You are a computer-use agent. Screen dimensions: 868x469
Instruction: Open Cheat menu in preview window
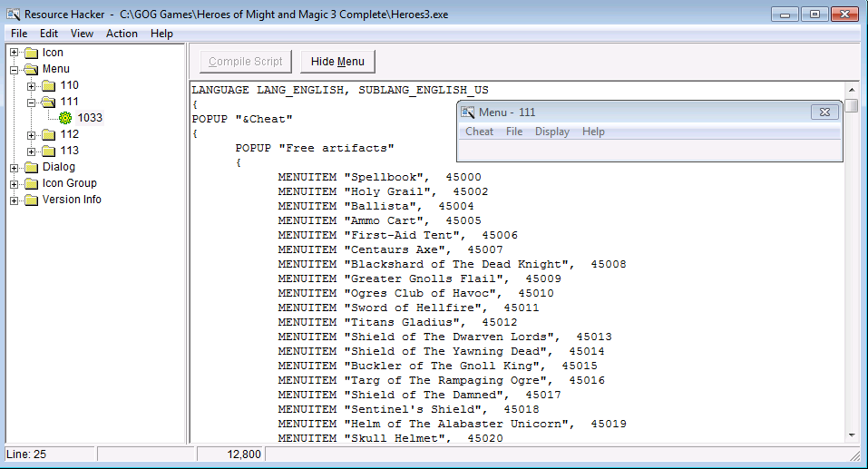click(479, 132)
